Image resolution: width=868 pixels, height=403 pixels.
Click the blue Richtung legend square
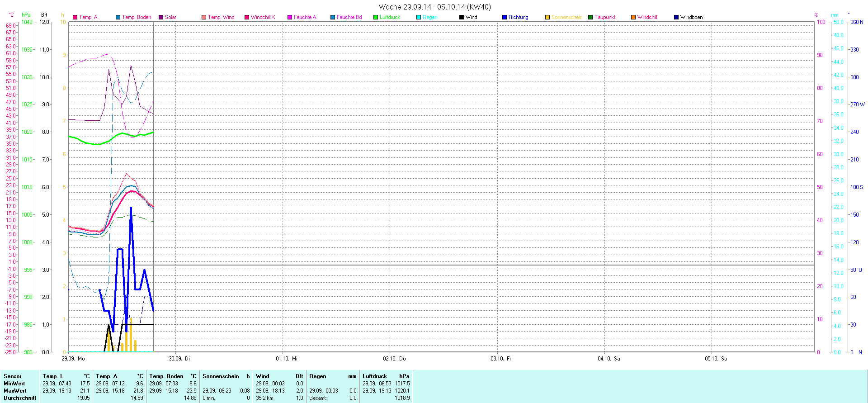point(505,17)
